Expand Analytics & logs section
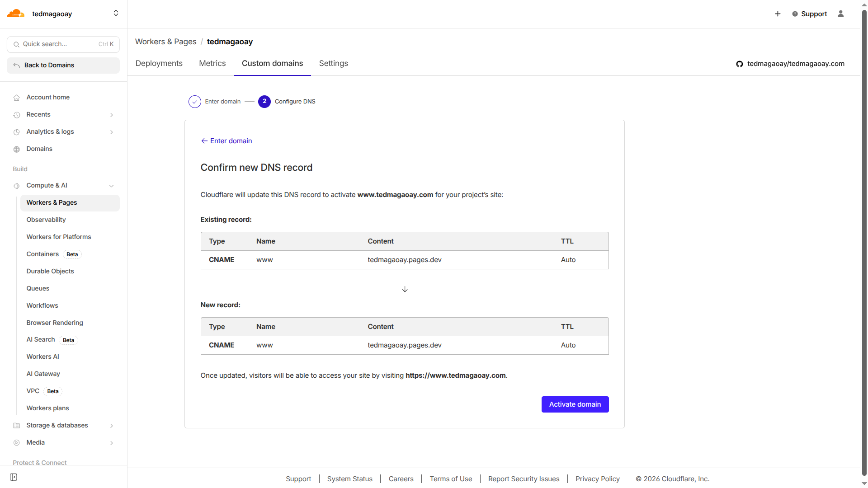Screen dimensions: 868x488 click(x=111, y=132)
